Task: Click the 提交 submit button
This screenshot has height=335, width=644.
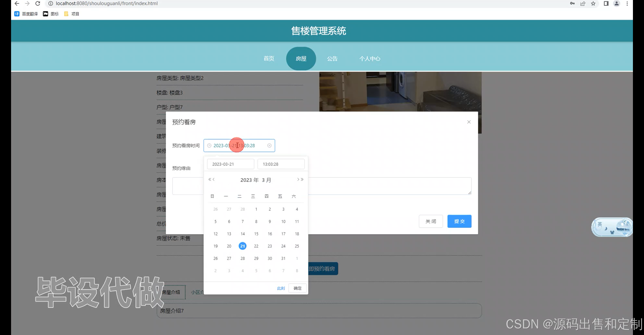Action: (x=459, y=221)
